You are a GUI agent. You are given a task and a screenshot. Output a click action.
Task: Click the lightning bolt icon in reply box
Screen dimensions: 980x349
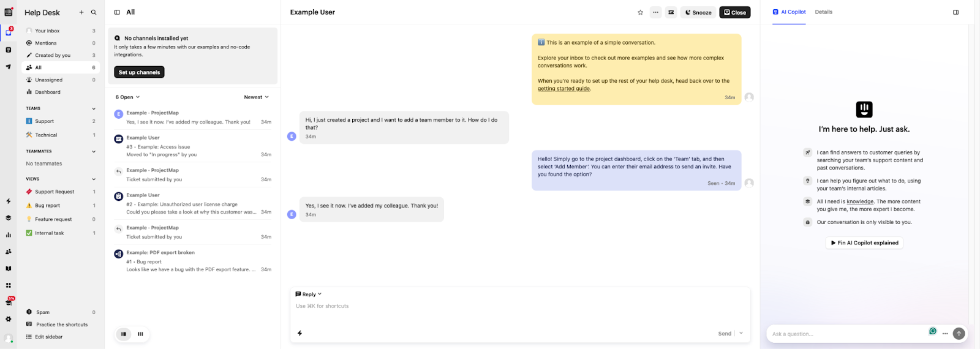click(300, 333)
